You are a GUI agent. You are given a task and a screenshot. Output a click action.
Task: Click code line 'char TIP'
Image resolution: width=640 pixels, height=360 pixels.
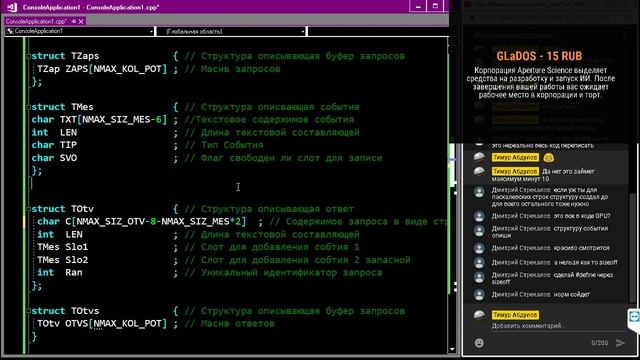pyautogui.click(x=54, y=145)
